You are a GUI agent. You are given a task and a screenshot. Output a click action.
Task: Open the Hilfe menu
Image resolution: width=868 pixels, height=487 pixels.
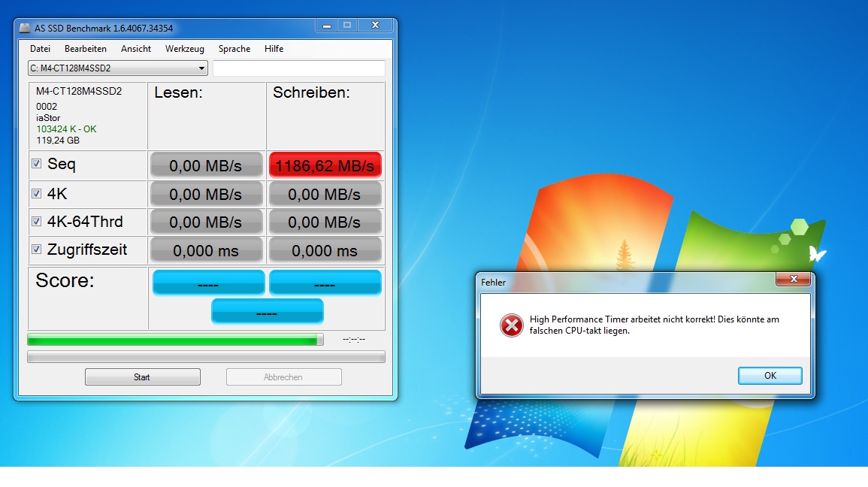274,49
